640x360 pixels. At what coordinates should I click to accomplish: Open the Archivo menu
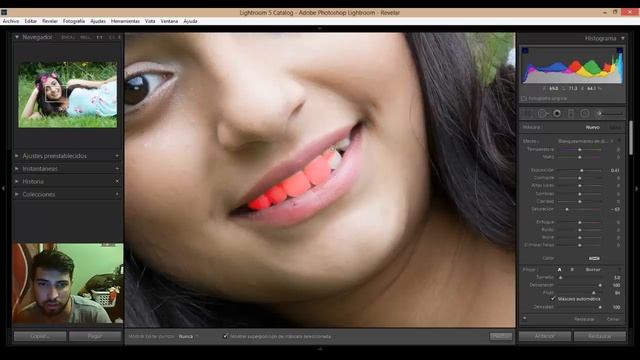pyautogui.click(x=11, y=21)
